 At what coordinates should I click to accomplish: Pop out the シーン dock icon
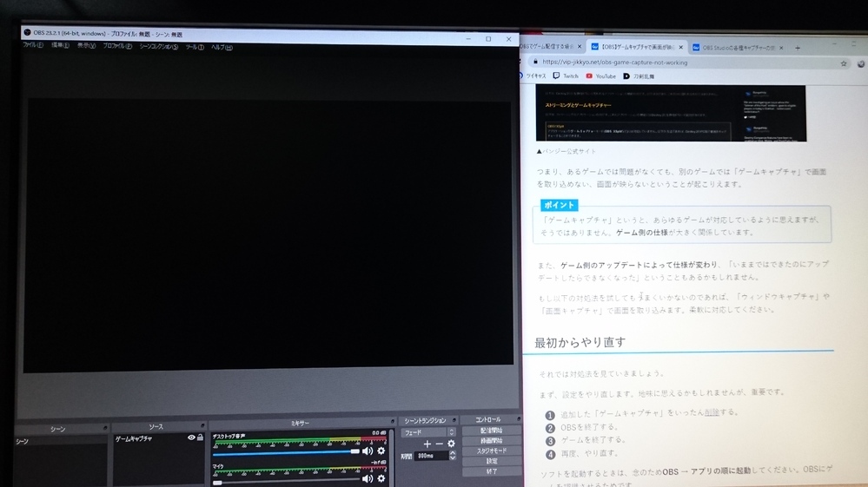coord(104,429)
